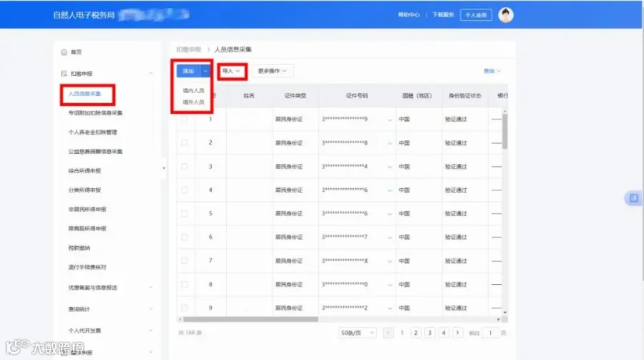Click the table's vertical scrollbar up arrow

(x=504, y=112)
